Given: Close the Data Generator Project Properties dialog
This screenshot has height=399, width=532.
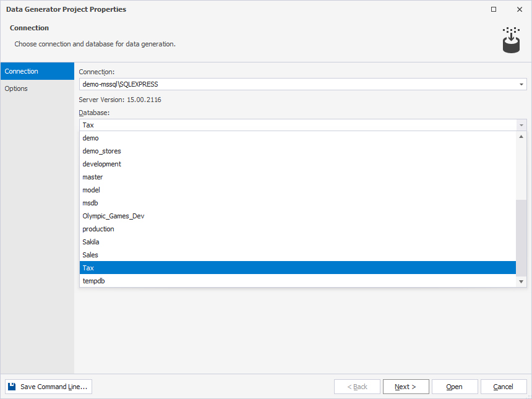Looking at the screenshot, I should (x=520, y=9).
